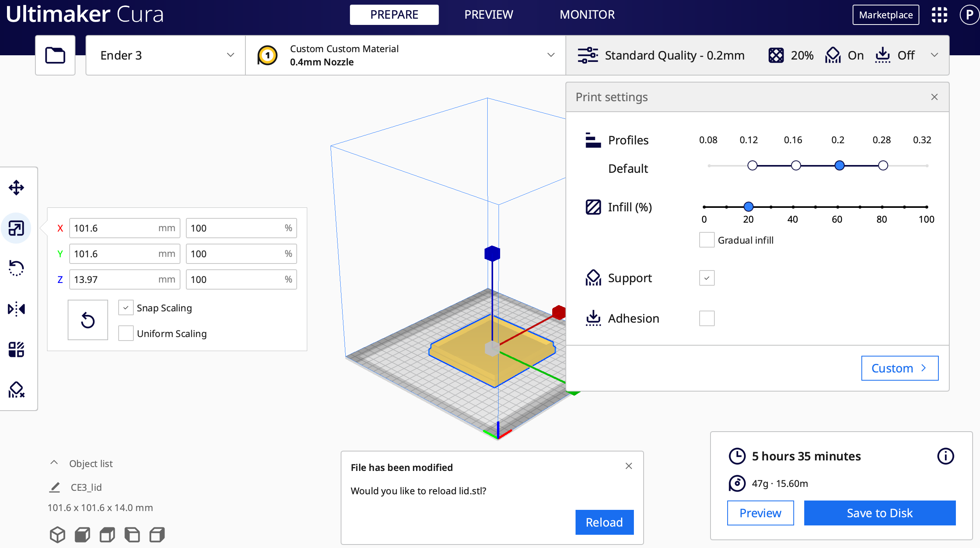This screenshot has height=548, width=980.
Task: Set infill slider to 60
Action: click(x=838, y=207)
